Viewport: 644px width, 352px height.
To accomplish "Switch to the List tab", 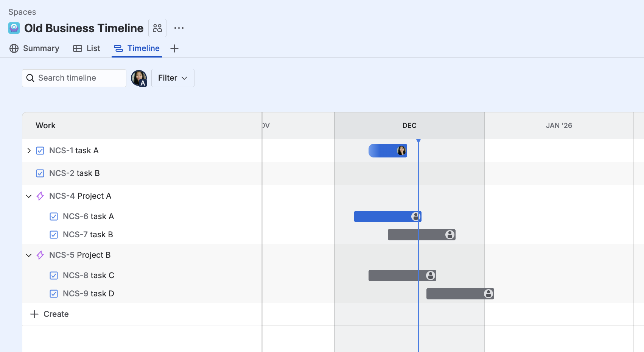I will coord(87,48).
